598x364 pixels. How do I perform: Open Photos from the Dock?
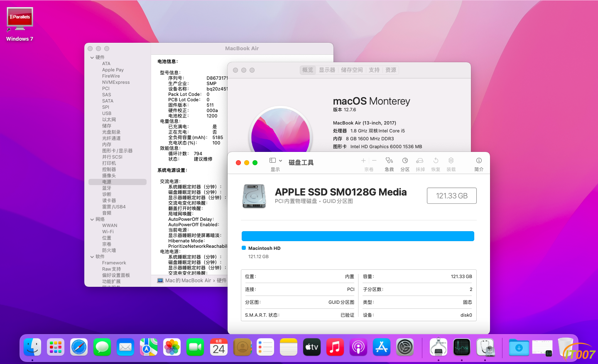pos(172,347)
